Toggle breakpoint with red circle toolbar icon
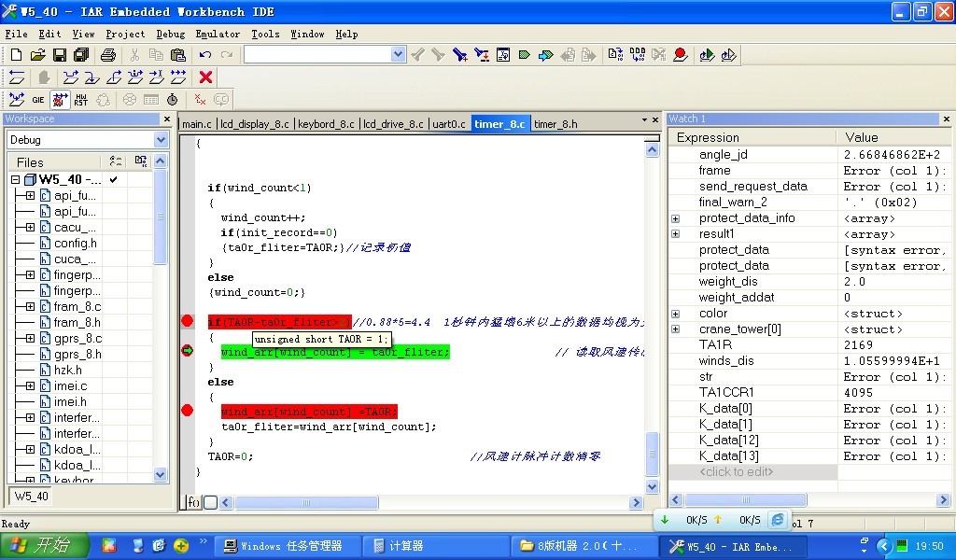 [x=681, y=55]
